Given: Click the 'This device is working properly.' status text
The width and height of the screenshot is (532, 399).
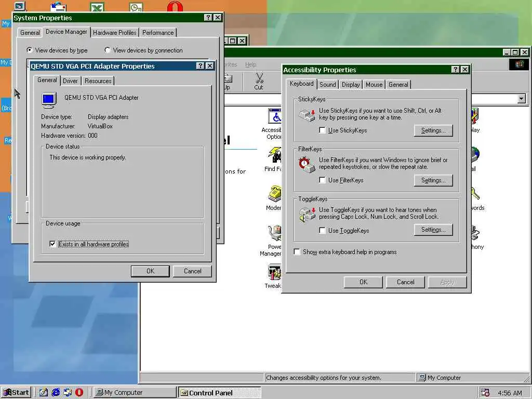Looking at the screenshot, I should (x=87, y=157).
